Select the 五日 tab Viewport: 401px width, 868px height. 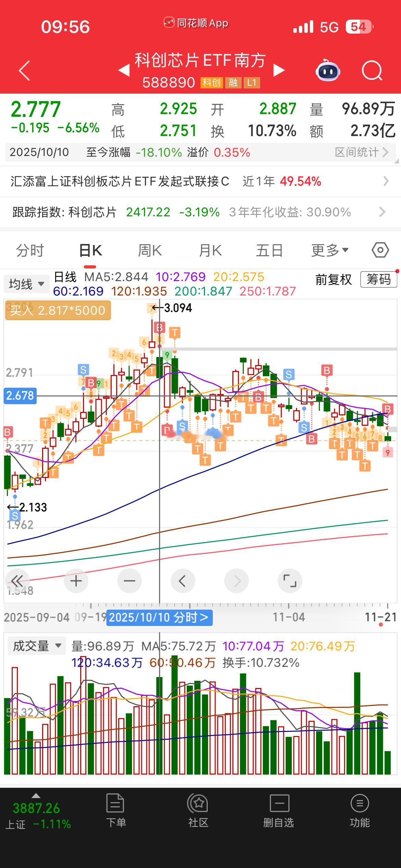269,251
